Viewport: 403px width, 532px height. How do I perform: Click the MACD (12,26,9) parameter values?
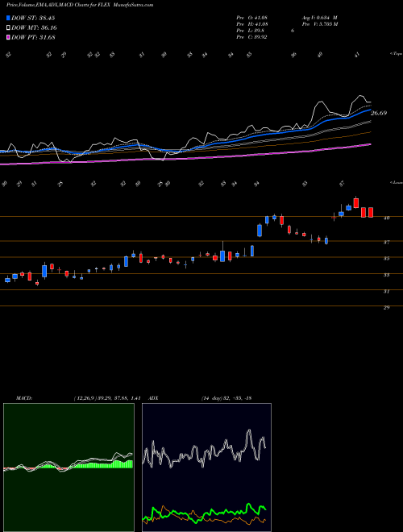click(x=107, y=398)
